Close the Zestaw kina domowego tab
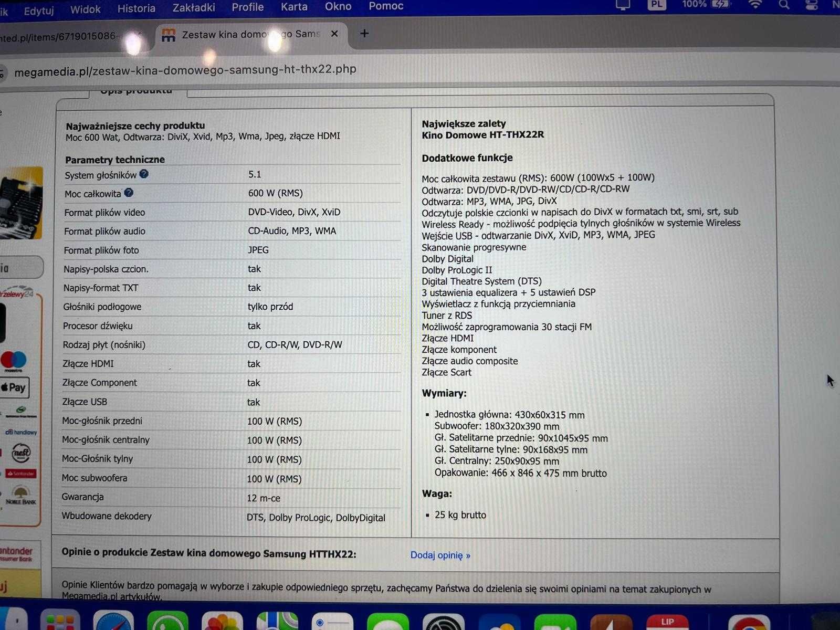 coord(334,34)
